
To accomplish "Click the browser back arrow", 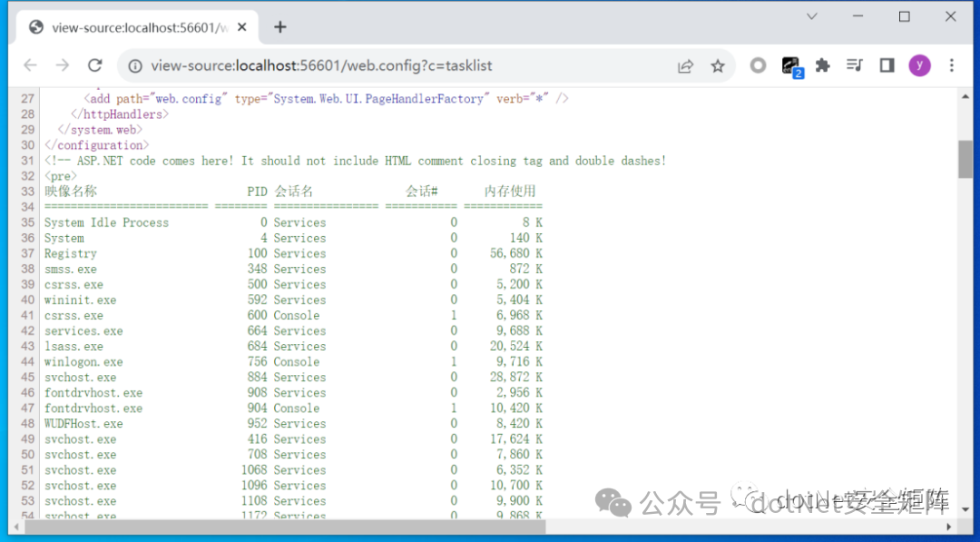I will [x=30, y=65].
